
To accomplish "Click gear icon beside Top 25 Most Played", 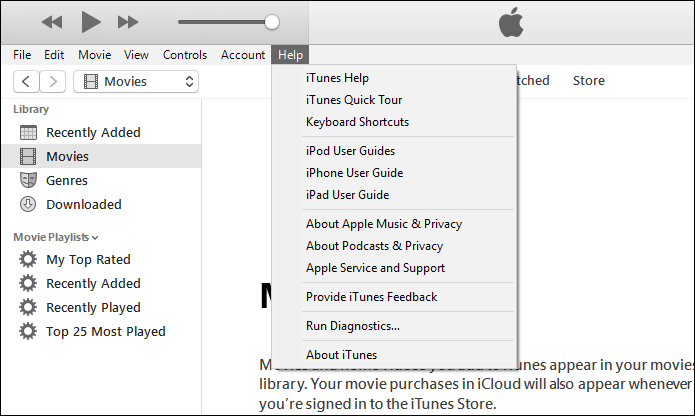I will (28, 331).
